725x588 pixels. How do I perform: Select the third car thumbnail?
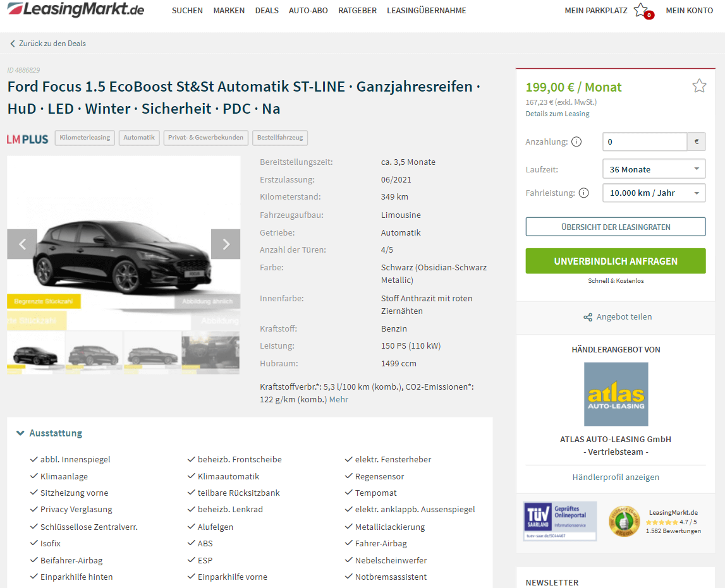tap(152, 353)
